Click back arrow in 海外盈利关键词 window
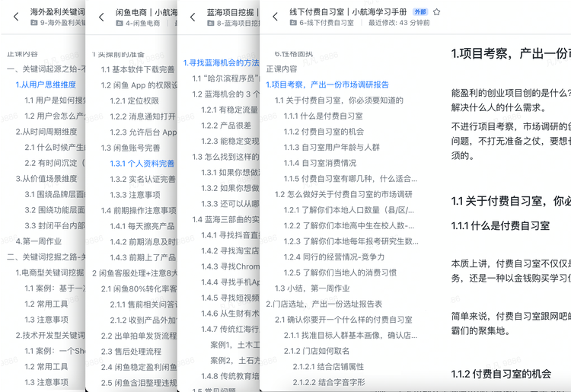The width and height of the screenshot is (571, 392). (16, 17)
